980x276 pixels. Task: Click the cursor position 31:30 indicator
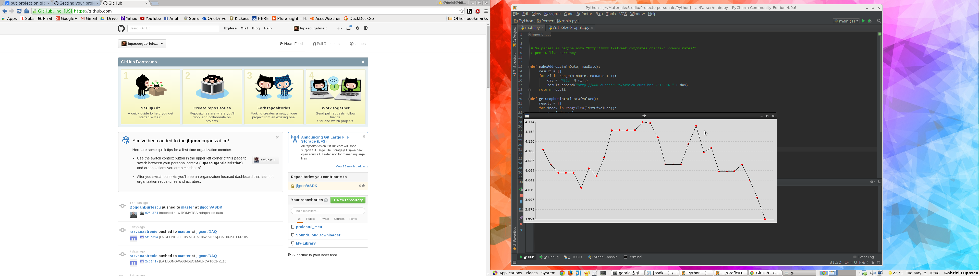click(x=835, y=262)
